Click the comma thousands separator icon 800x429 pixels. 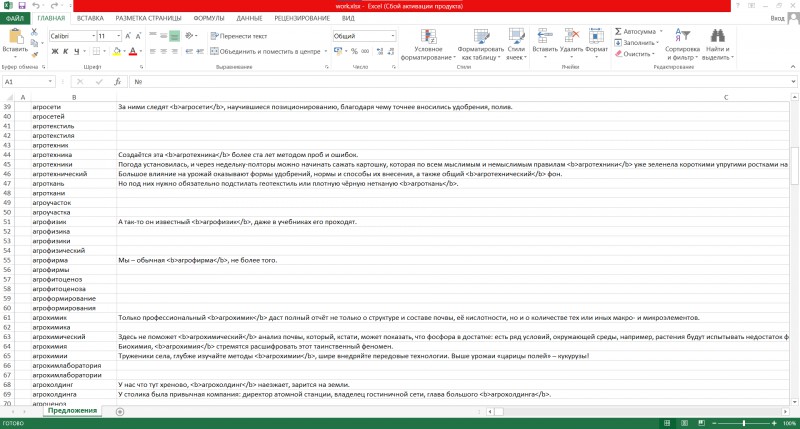365,51
